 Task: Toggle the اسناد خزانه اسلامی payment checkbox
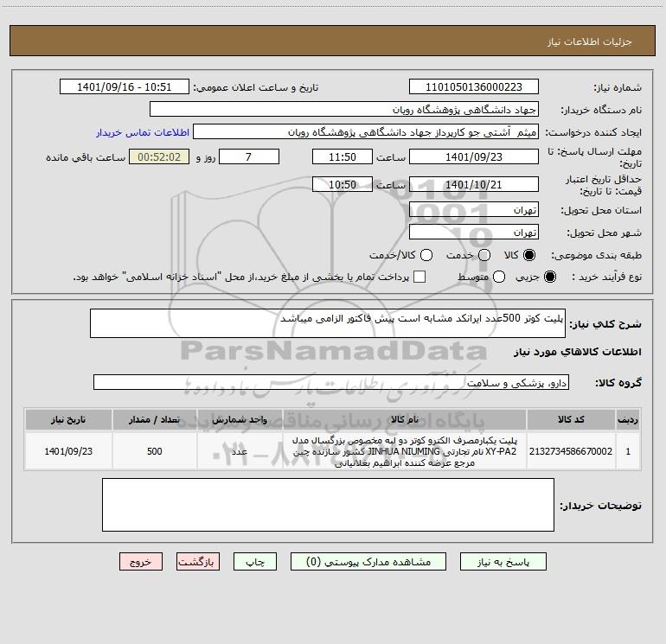419,277
